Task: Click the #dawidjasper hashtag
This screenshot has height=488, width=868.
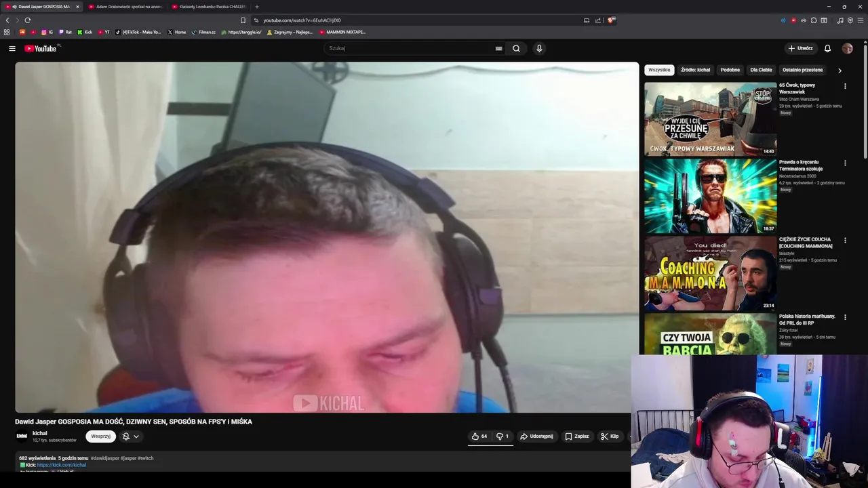Action: [x=105, y=458]
